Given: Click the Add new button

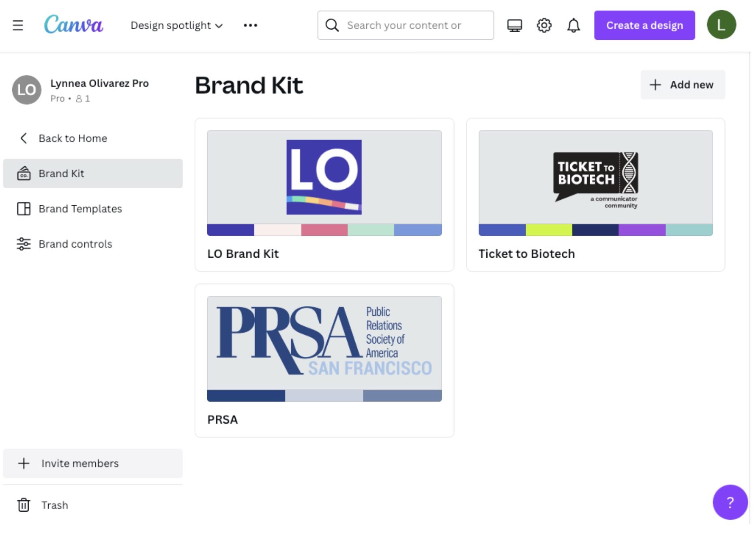Looking at the screenshot, I should [683, 85].
